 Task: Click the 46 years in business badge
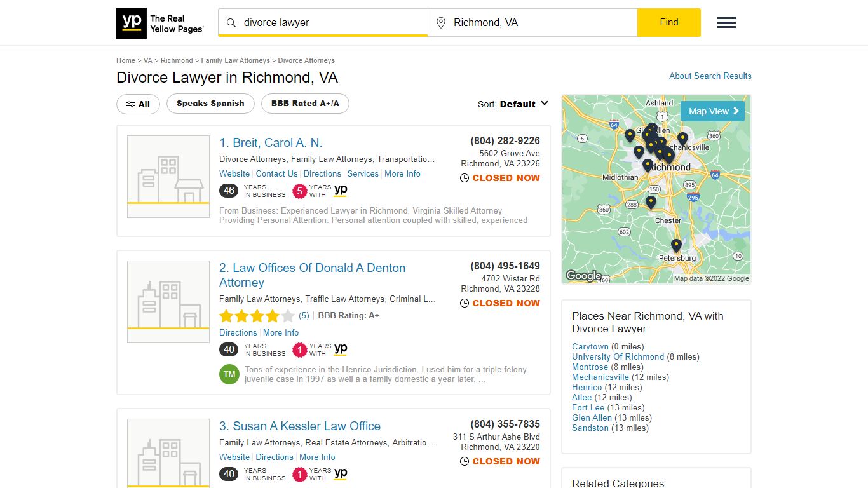pyautogui.click(x=229, y=191)
